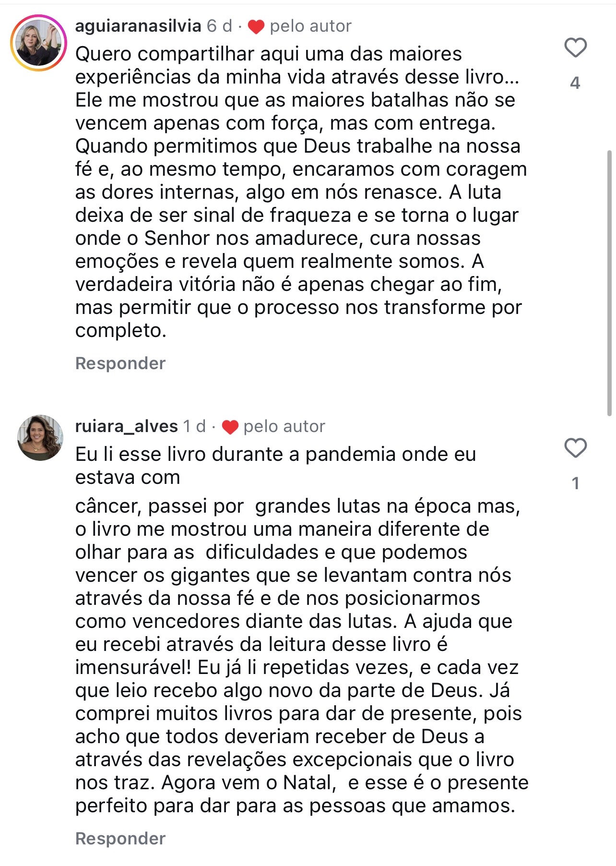Screen dimensions: 616x866
Task: Open ruiara_alves's profile picture
Action: (40, 438)
